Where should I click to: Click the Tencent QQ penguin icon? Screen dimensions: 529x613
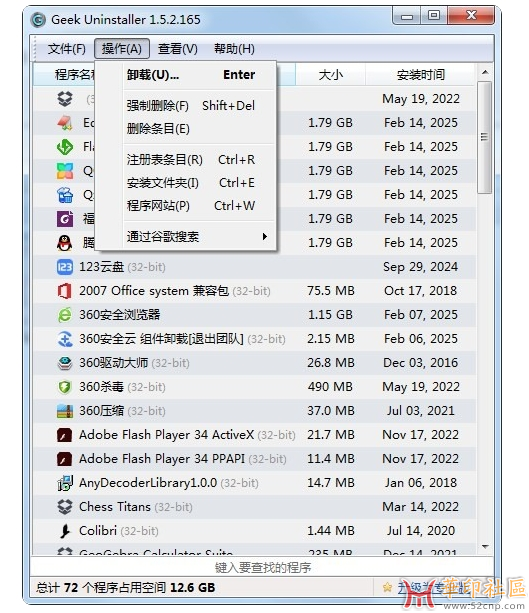point(65,243)
